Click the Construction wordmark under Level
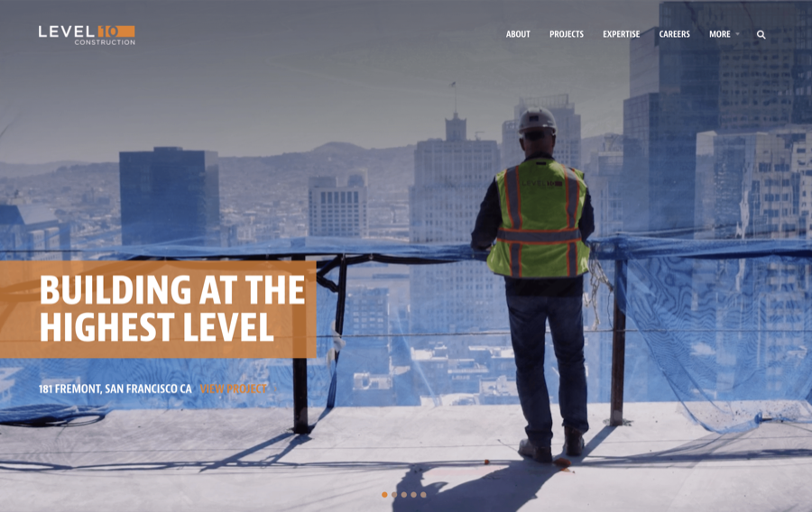Screen dimensions: 812x512 [x=105, y=42]
